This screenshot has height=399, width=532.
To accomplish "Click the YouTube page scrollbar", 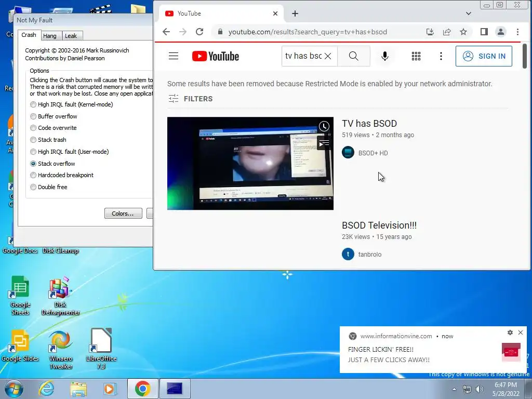I will 524,56.
